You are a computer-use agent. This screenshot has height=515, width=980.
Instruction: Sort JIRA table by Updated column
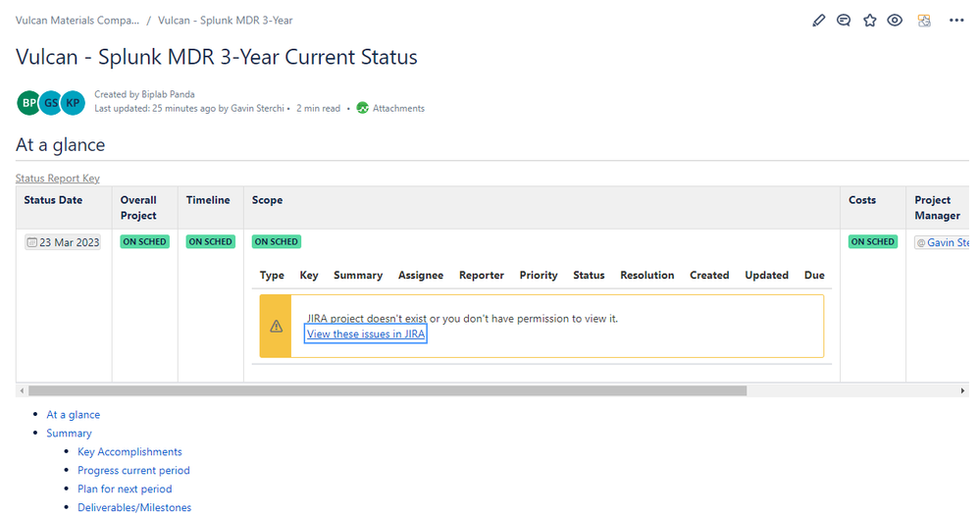766,275
